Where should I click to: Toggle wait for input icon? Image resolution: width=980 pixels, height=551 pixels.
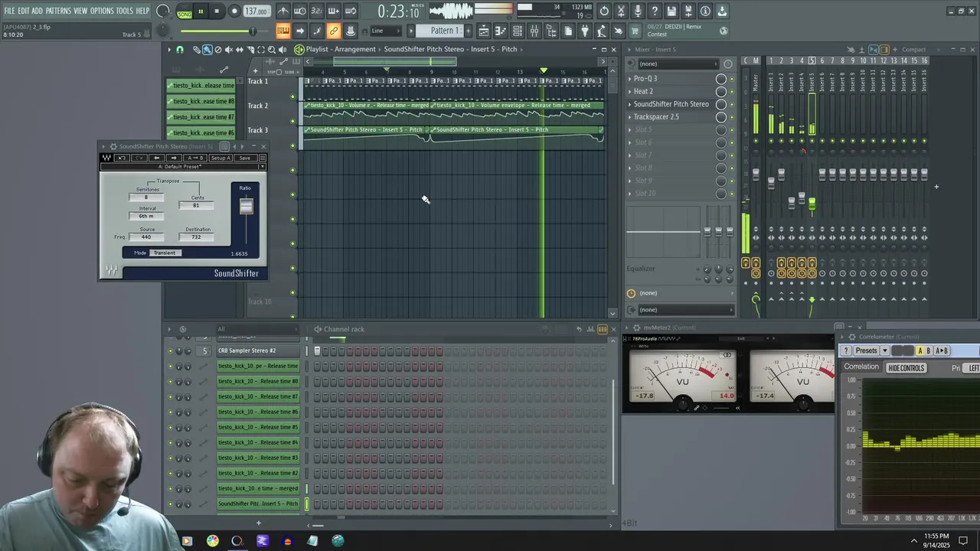click(x=300, y=11)
